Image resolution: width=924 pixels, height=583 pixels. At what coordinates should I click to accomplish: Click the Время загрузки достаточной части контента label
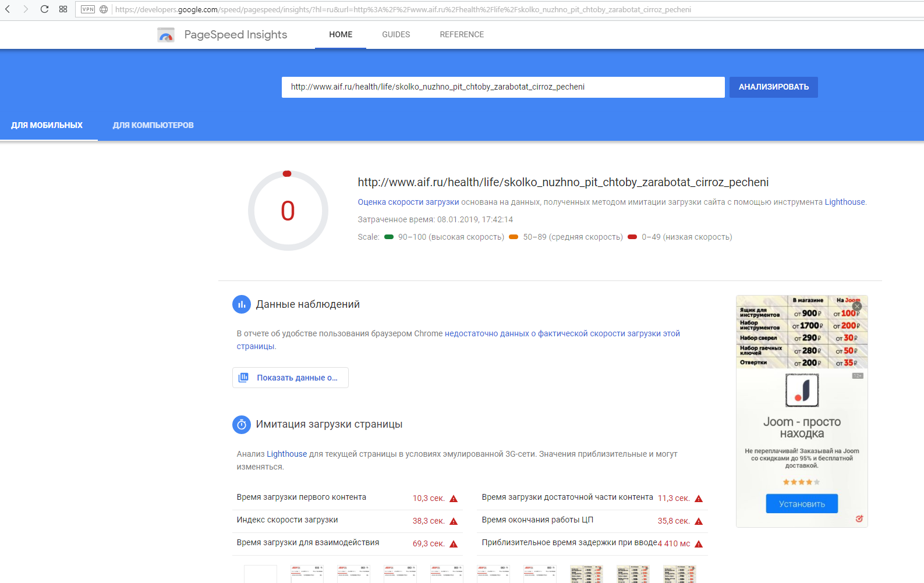pos(568,497)
